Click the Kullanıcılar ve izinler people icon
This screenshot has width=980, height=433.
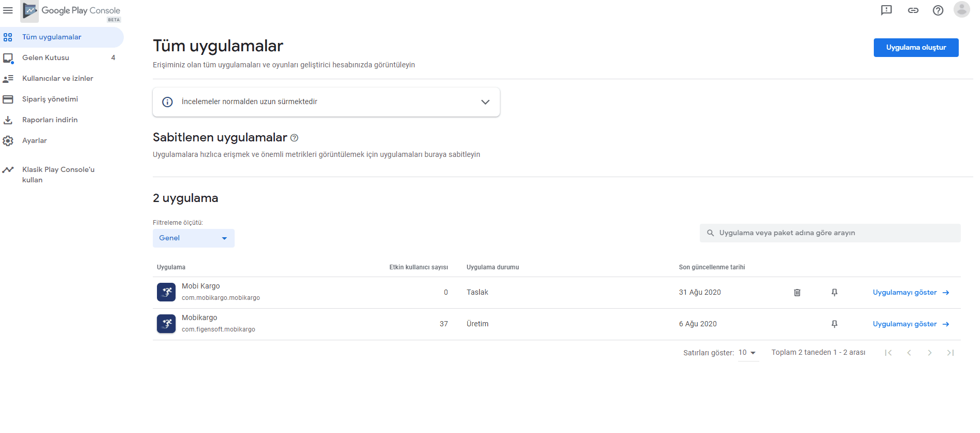tap(8, 79)
